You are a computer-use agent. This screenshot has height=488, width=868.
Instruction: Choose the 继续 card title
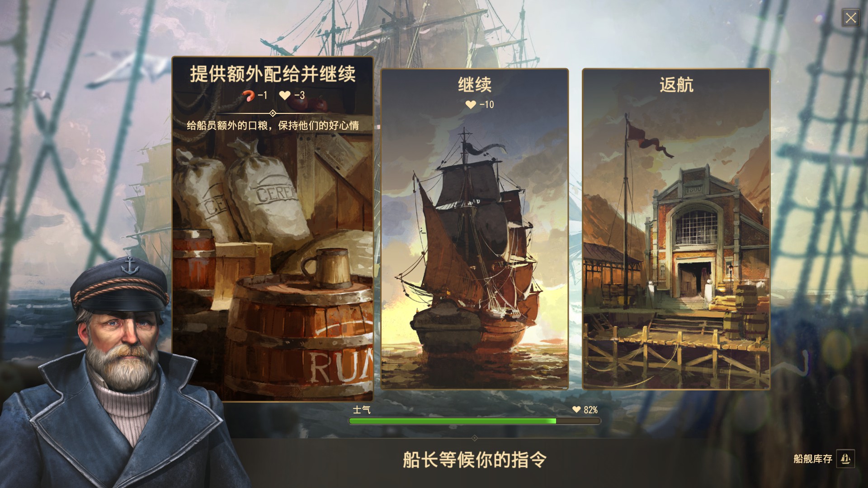475,84
